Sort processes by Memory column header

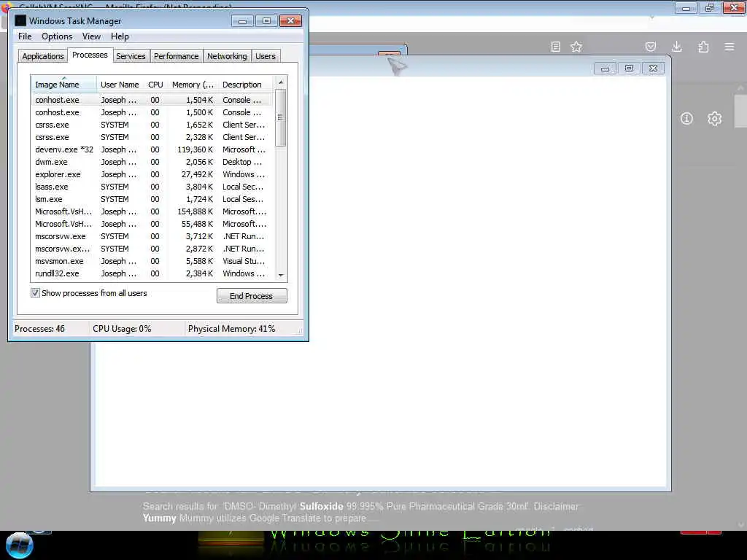(193, 85)
